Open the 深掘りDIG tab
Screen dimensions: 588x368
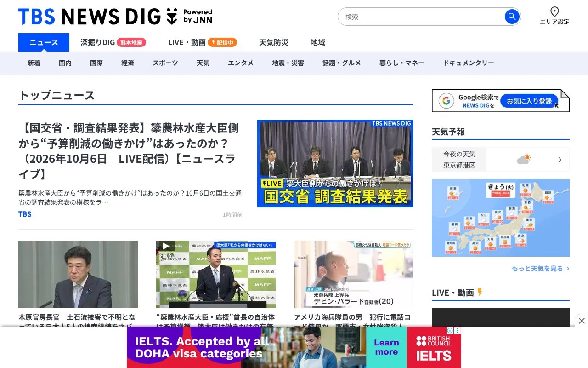coord(97,42)
